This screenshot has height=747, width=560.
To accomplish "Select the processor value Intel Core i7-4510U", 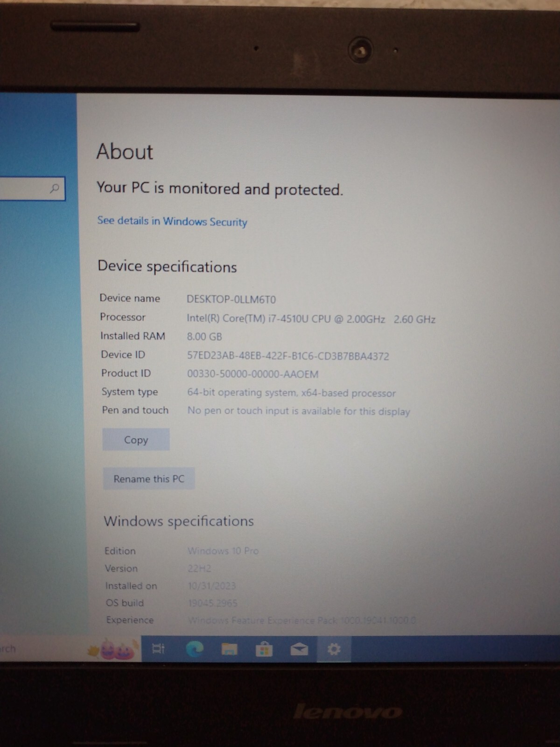I will pos(311,319).
